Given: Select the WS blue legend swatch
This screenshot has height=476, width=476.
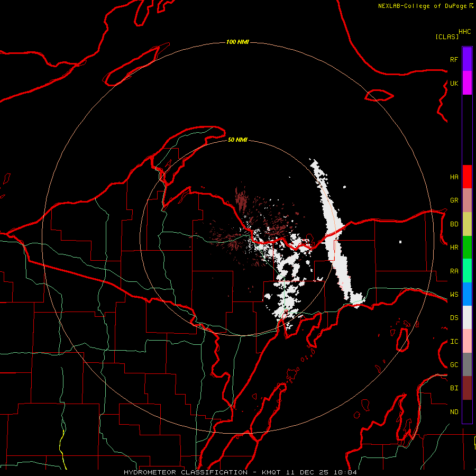Looking at the screenshot, I should 467,294.
